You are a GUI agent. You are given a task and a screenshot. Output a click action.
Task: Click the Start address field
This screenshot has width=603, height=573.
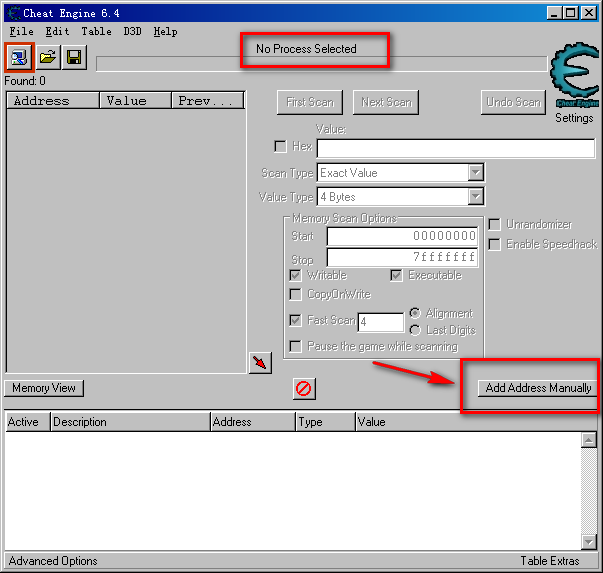click(402, 236)
